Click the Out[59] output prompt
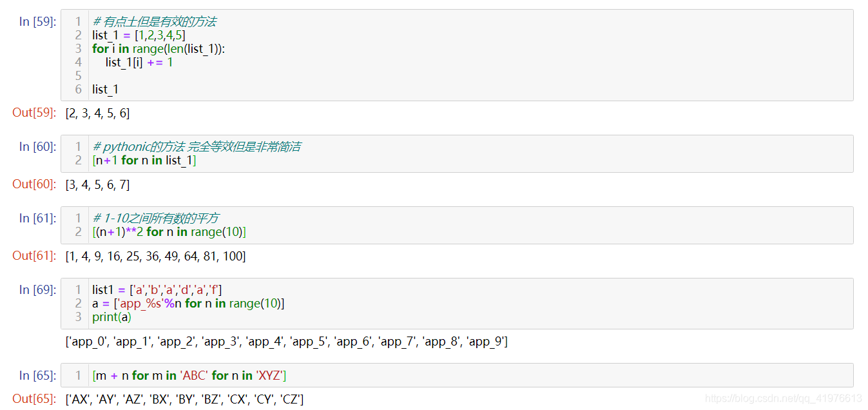Image resolution: width=868 pixels, height=410 pixels. pos(34,113)
